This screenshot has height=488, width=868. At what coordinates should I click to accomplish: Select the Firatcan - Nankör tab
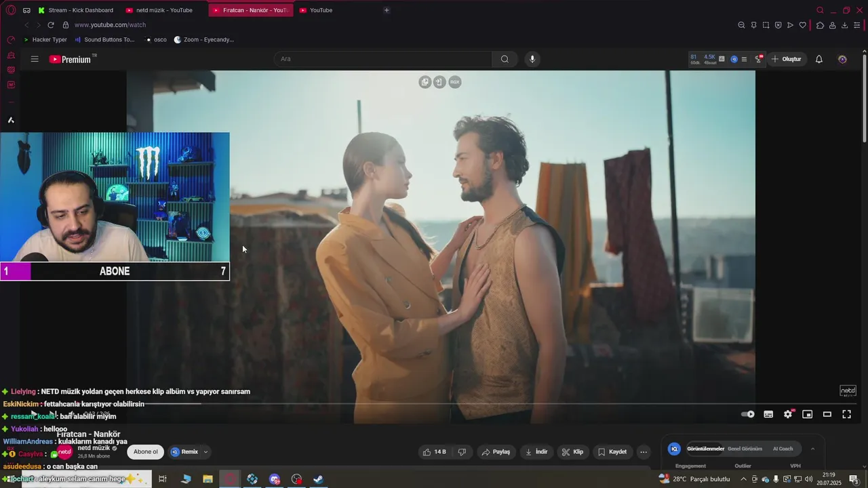pos(251,10)
